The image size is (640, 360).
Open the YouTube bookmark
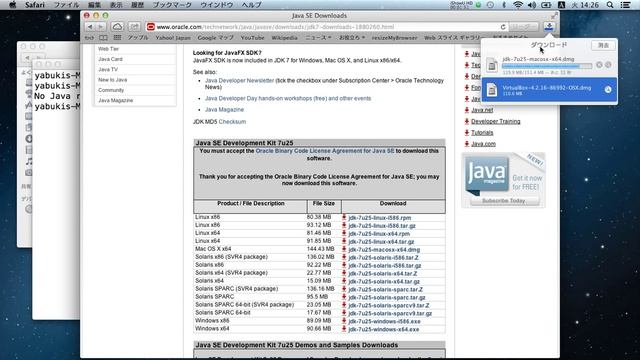tap(252, 38)
